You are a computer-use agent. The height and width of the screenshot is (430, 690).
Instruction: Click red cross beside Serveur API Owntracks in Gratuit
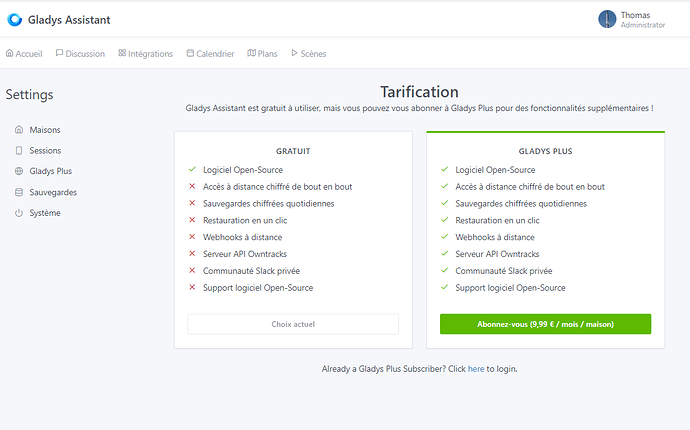(192, 254)
